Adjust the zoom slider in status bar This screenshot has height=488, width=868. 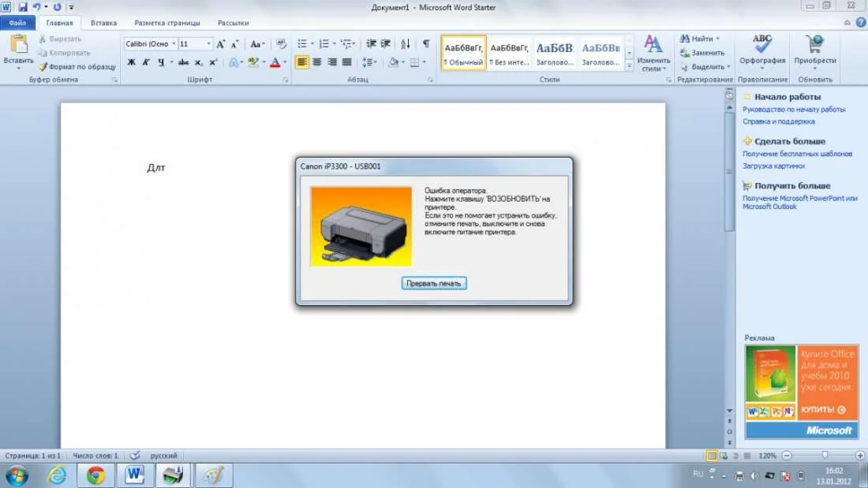pyautogui.click(x=825, y=456)
